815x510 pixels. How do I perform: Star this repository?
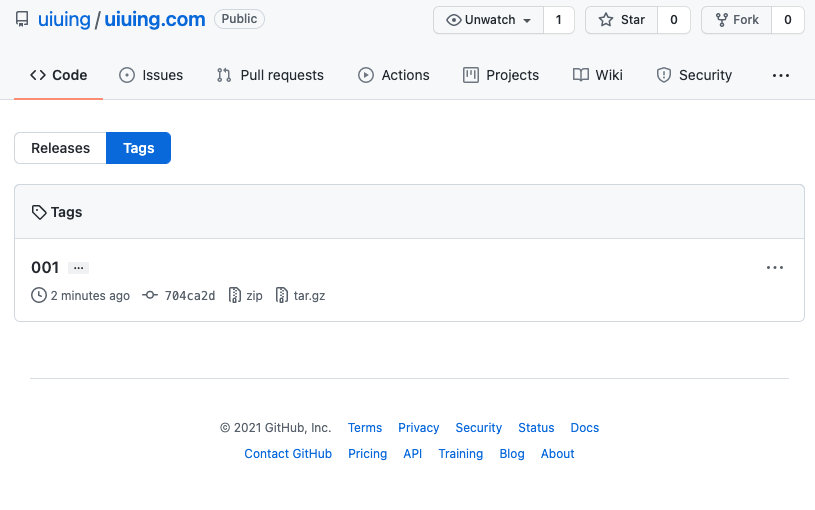pos(622,20)
